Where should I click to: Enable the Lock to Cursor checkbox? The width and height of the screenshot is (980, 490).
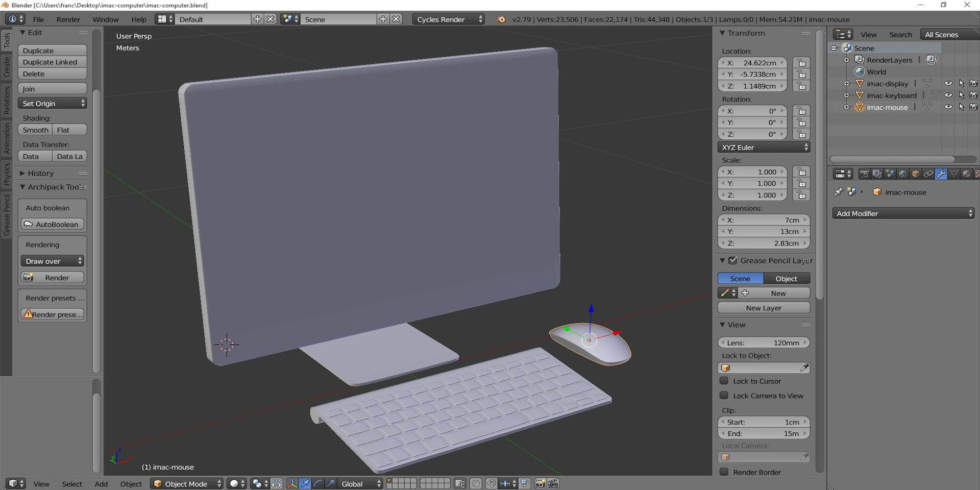click(724, 381)
